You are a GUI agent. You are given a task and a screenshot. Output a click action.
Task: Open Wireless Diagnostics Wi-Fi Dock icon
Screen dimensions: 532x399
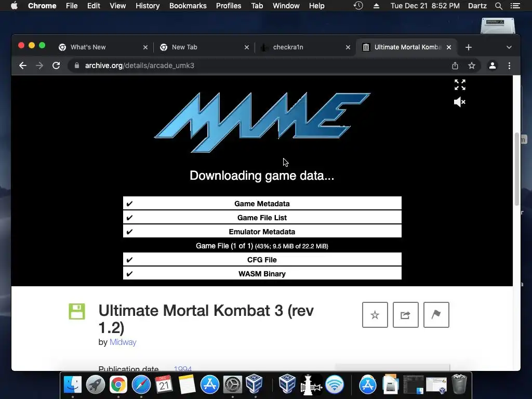coord(335,385)
